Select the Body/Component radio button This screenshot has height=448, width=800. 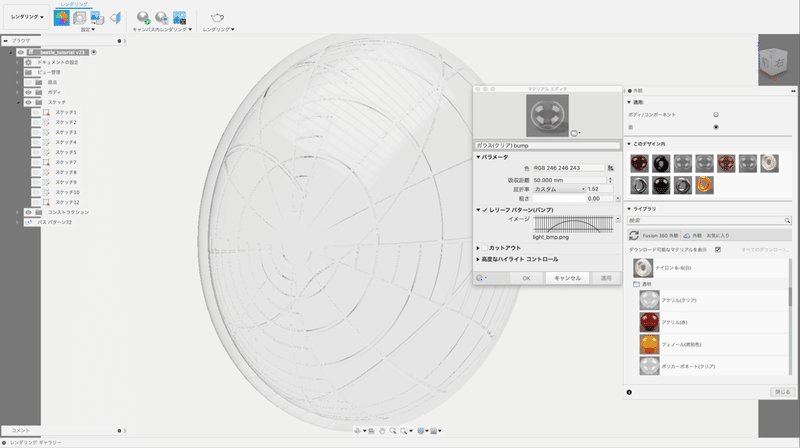coord(716,115)
